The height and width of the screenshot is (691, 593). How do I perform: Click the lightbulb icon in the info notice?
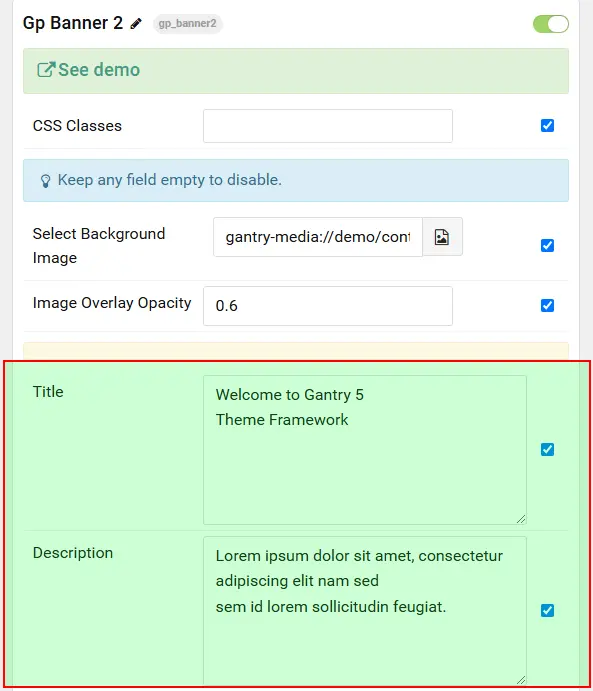coord(45,181)
